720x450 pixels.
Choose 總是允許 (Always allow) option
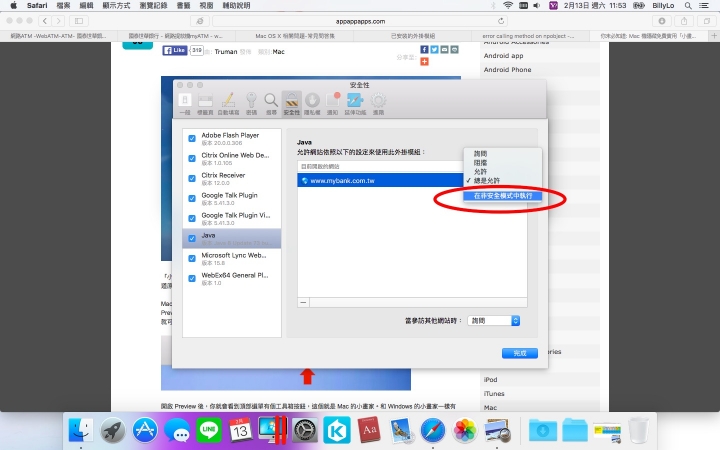tap(502, 180)
